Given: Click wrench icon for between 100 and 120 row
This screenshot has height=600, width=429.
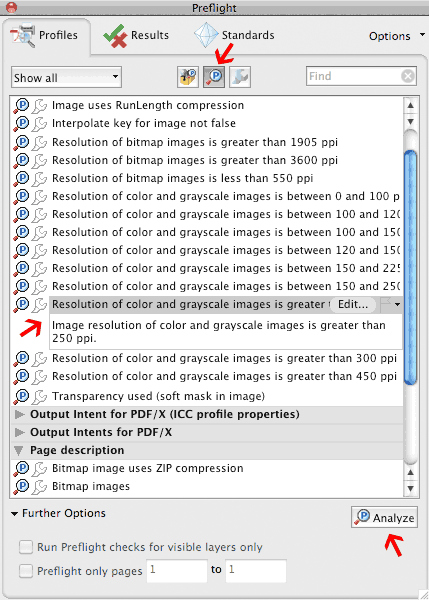Looking at the screenshot, I should point(39,214).
